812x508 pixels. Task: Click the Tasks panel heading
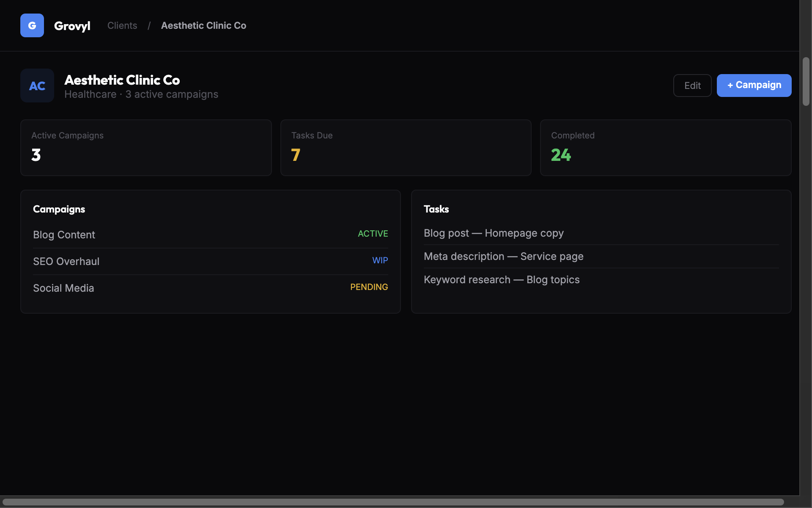click(x=436, y=209)
